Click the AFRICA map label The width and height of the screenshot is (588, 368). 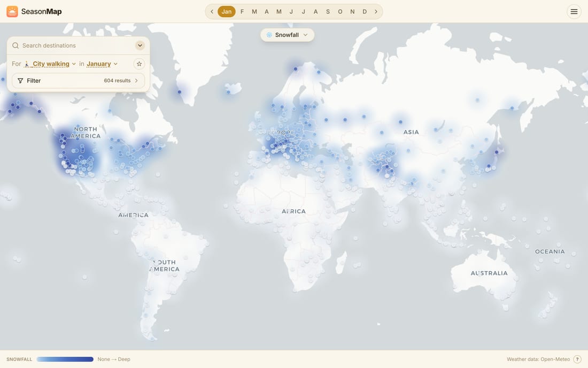[293, 211]
